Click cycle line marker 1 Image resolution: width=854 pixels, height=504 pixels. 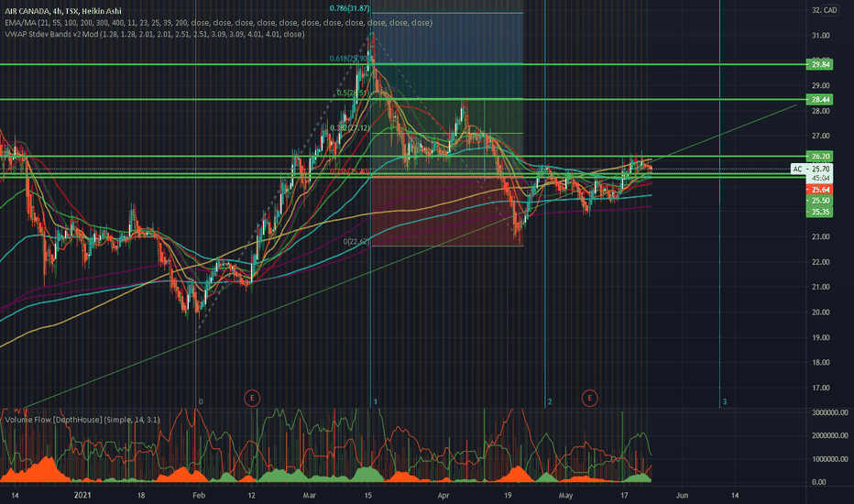click(x=376, y=401)
